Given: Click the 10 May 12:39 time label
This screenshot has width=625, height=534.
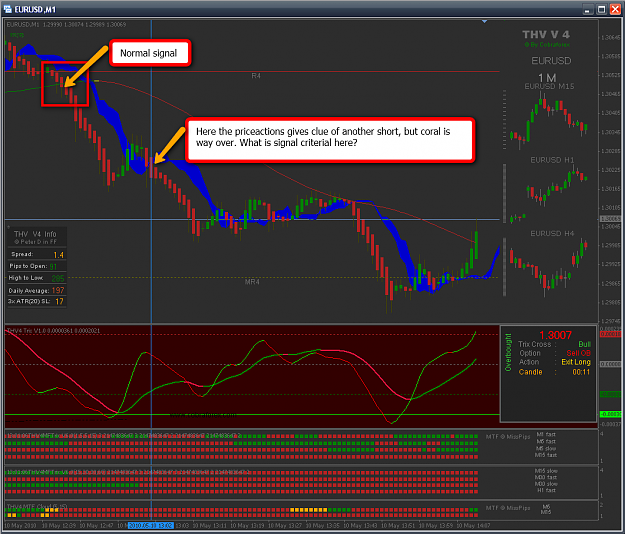Looking at the screenshot, I should (59, 526).
